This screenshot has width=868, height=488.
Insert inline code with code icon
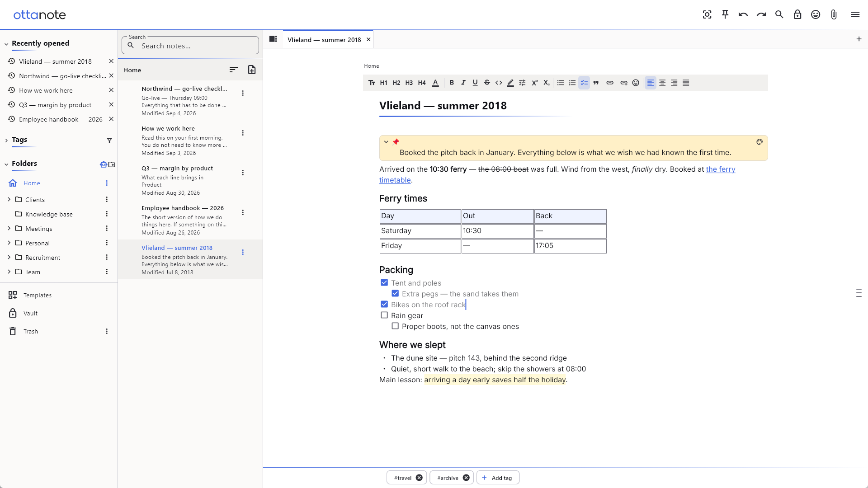pos(499,83)
